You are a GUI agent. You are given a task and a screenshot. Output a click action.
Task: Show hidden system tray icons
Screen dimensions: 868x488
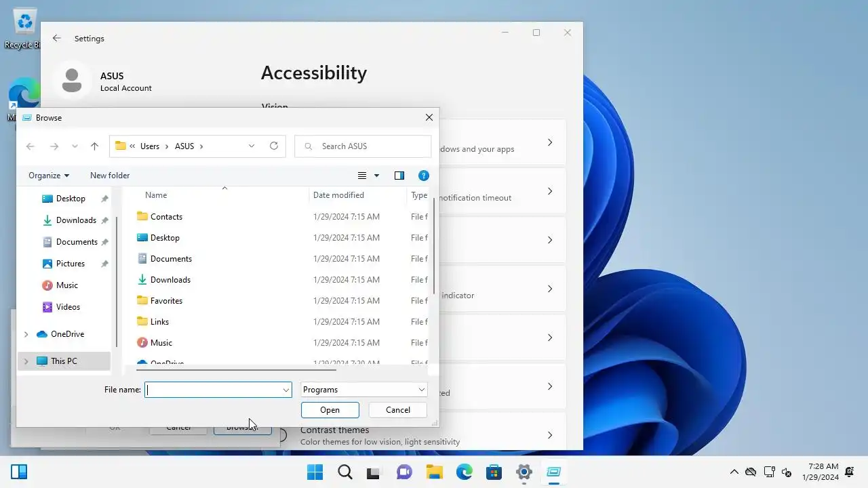[x=734, y=472]
